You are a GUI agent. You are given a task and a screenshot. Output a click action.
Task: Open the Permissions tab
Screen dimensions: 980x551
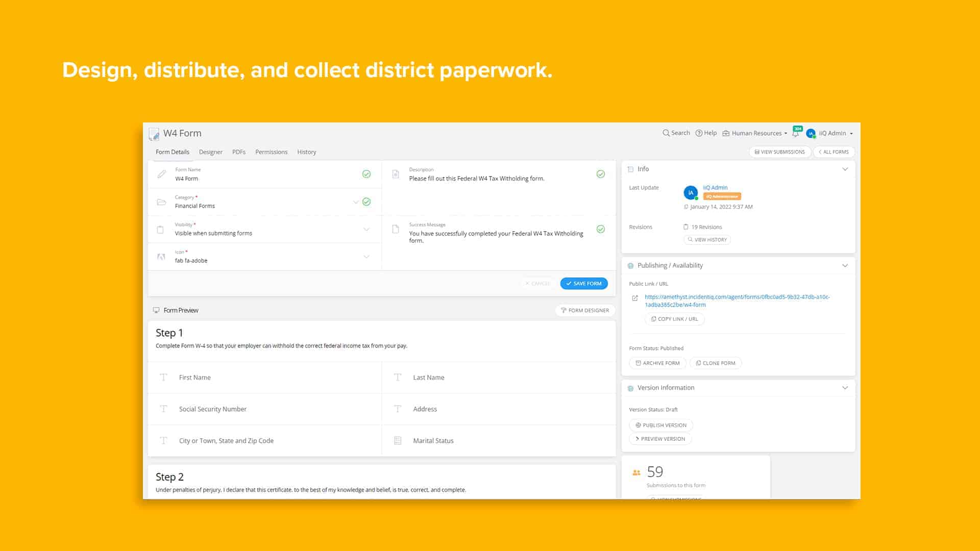[271, 152]
